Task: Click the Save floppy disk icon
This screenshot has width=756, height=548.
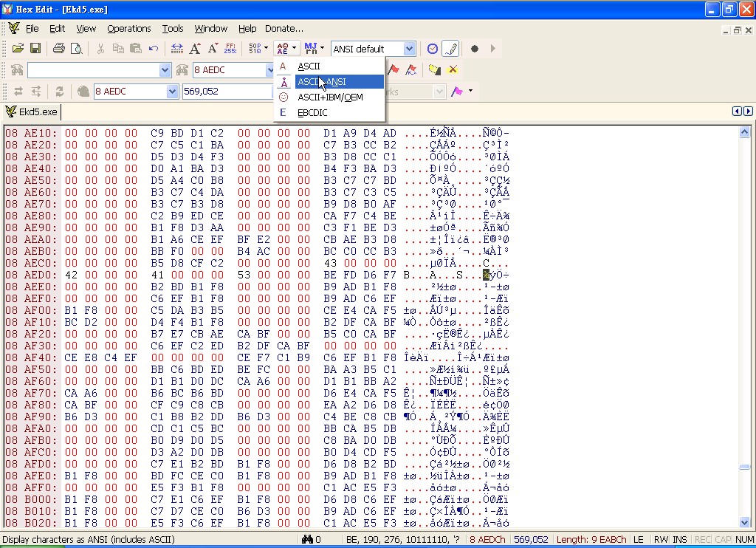Action: click(x=35, y=48)
